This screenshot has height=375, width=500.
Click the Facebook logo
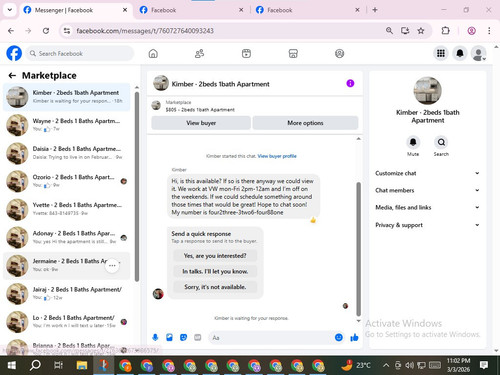[x=14, y=53]
